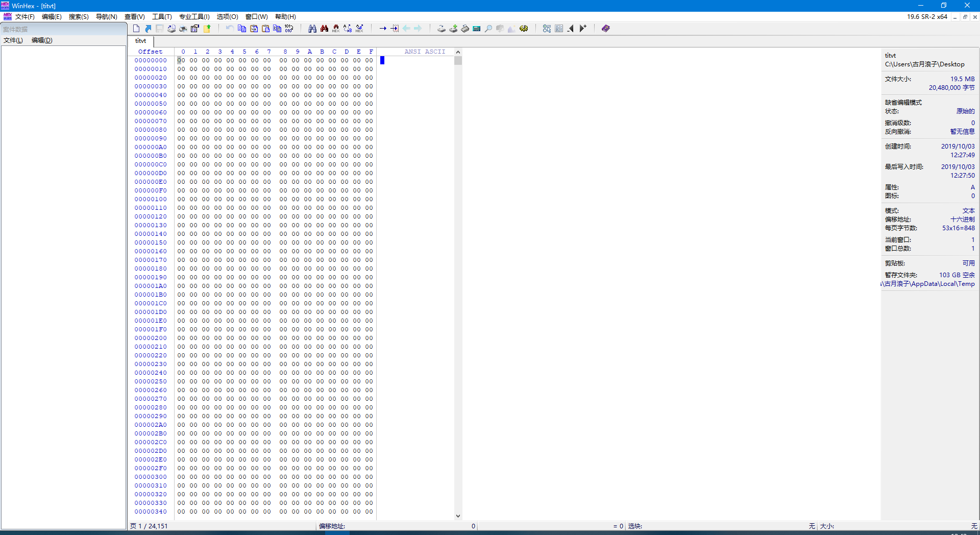Restore the inner document window
The height and width of the screenshot is (535, 980).
point(965,17)
